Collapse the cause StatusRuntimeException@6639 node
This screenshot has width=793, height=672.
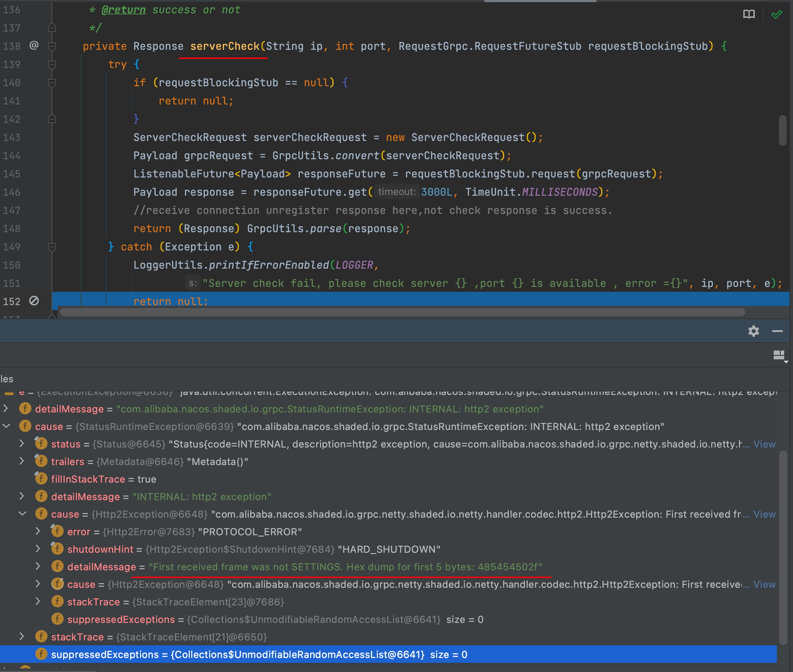coord(6,426)
